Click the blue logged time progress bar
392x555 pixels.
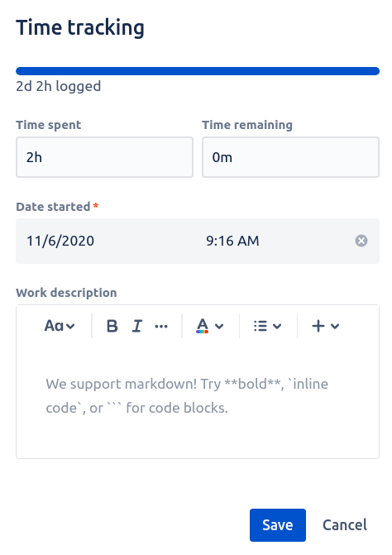(198, 71)
